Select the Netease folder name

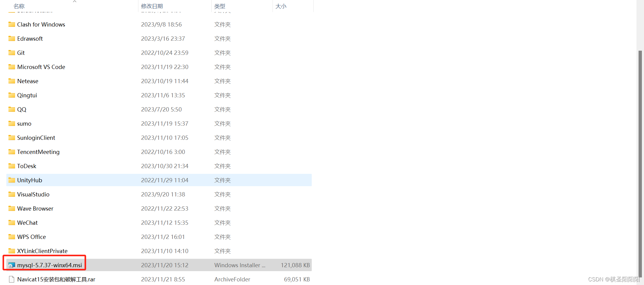tap(28, 81)
